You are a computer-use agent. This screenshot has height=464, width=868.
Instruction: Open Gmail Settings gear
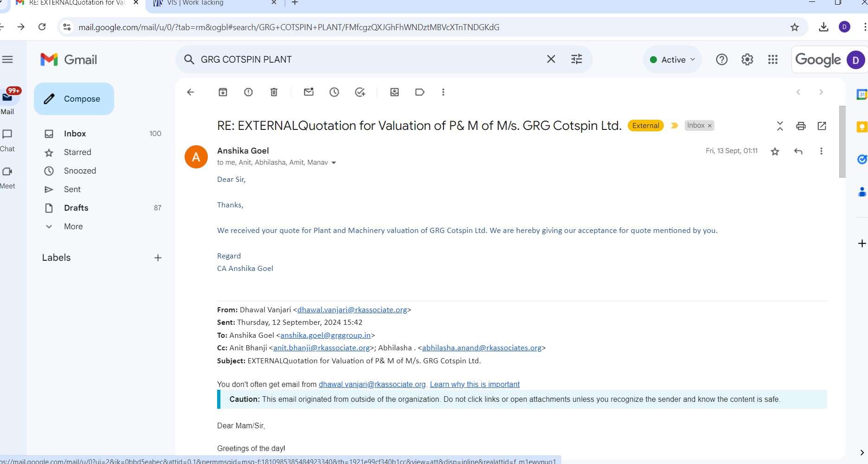click(747, 59)
